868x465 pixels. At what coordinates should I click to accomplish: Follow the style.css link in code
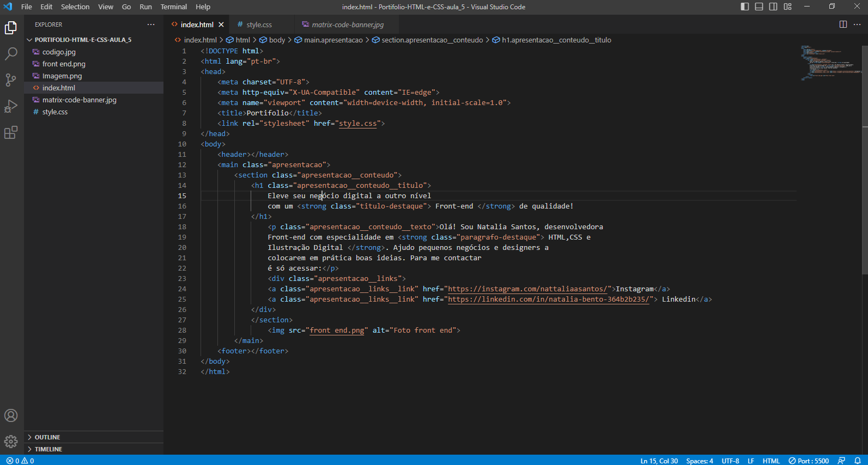[x=357, y=124]
